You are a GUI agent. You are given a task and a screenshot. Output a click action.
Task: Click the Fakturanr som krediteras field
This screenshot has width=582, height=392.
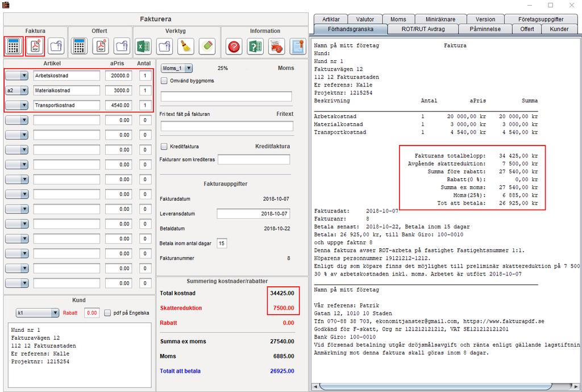254,160
